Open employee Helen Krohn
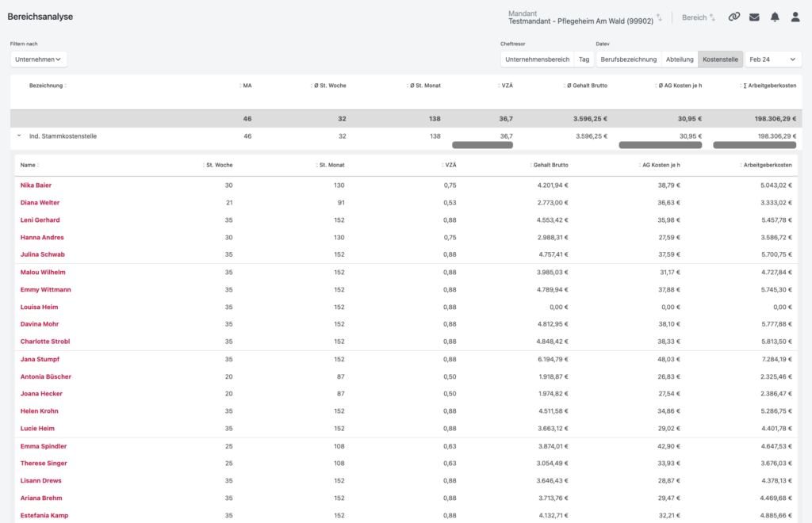The height and width of the screenshot is (523, 812). click(40, 411)
